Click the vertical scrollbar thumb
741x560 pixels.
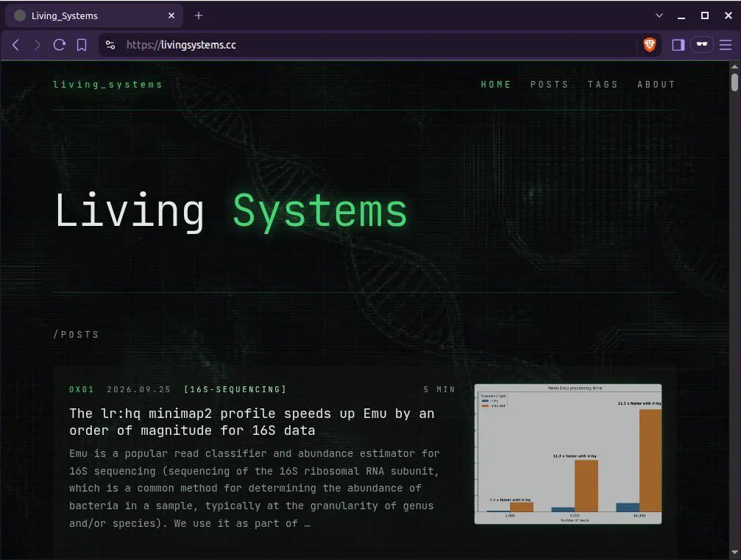[x=734, y=81]
